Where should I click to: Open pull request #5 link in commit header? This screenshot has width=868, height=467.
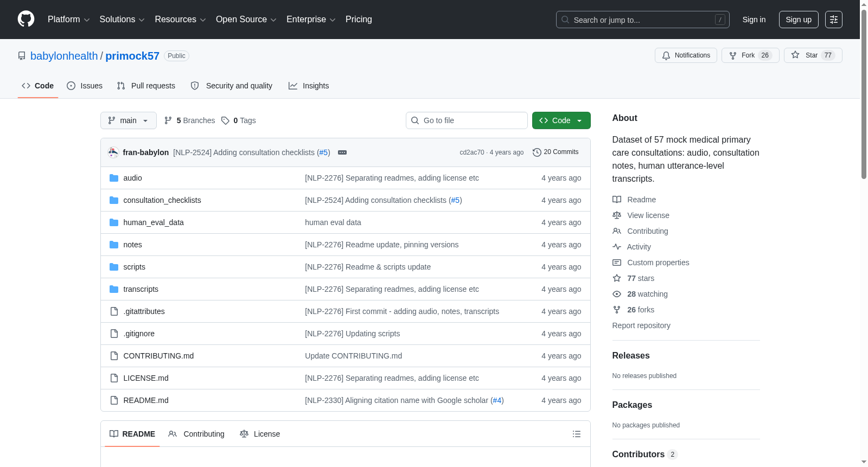tap(323, 152)
